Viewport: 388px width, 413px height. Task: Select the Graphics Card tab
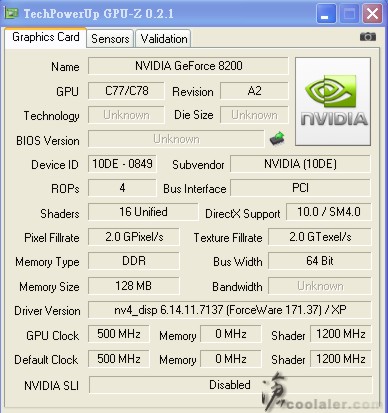pyautogui.click(x=46, y=37)
